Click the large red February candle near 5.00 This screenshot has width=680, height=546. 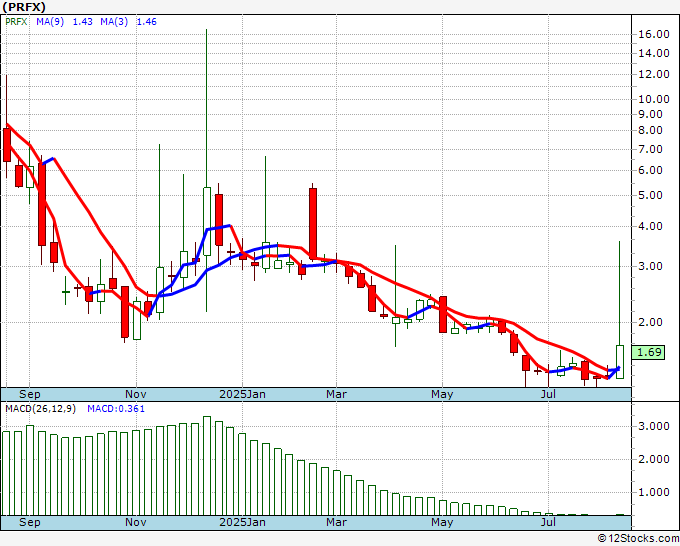click(313, 224)
